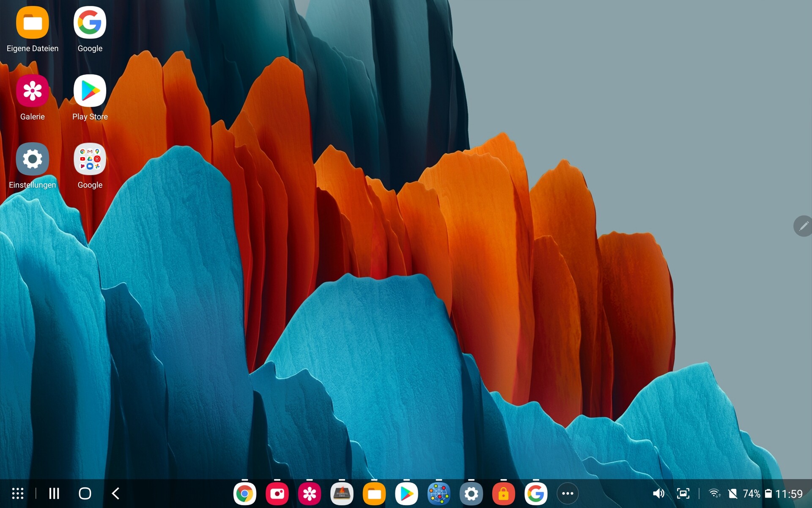Viewport: 812px width, 508px height.
Task: Launch the Google app from desktop
Action: click(90, 23)
